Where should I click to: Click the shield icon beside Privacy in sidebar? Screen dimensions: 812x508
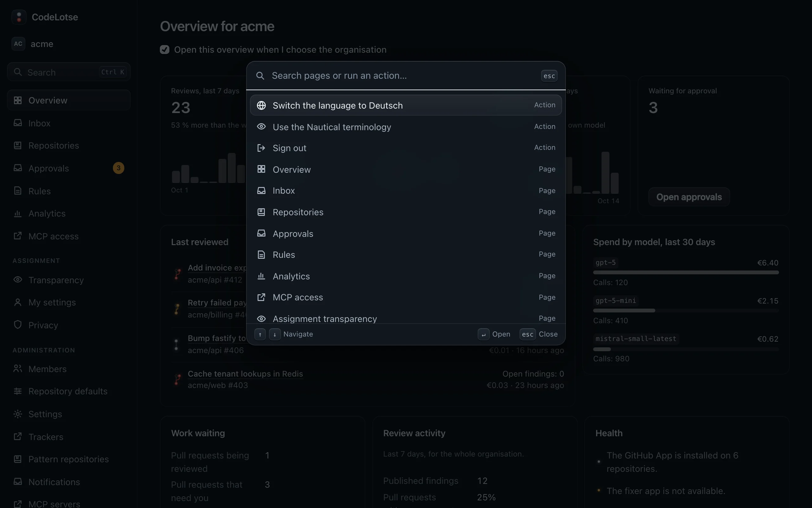[18, 324]
